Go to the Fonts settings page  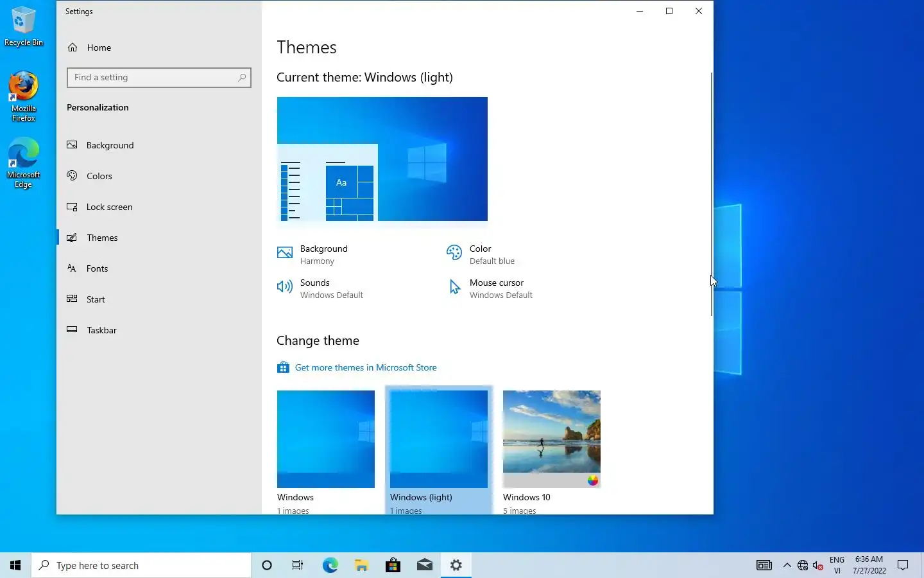[97, 268]
